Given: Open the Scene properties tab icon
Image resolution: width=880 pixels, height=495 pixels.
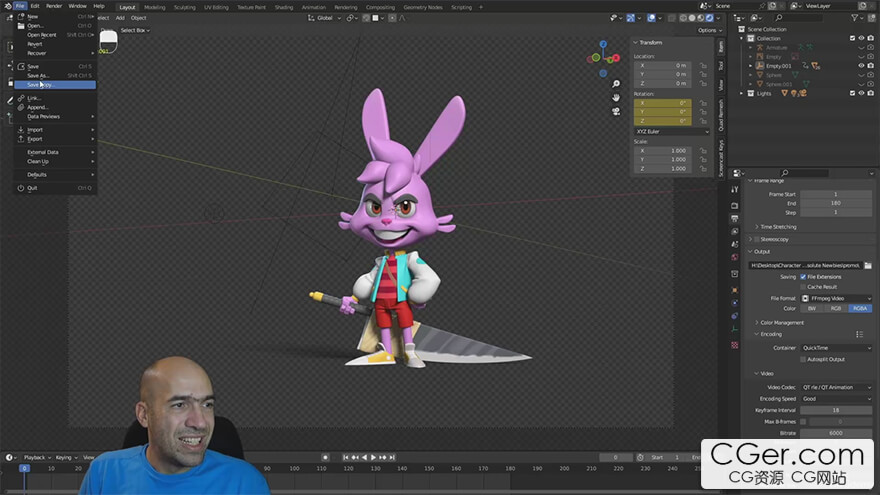Looking at the screenshot, I should (735, 244).
